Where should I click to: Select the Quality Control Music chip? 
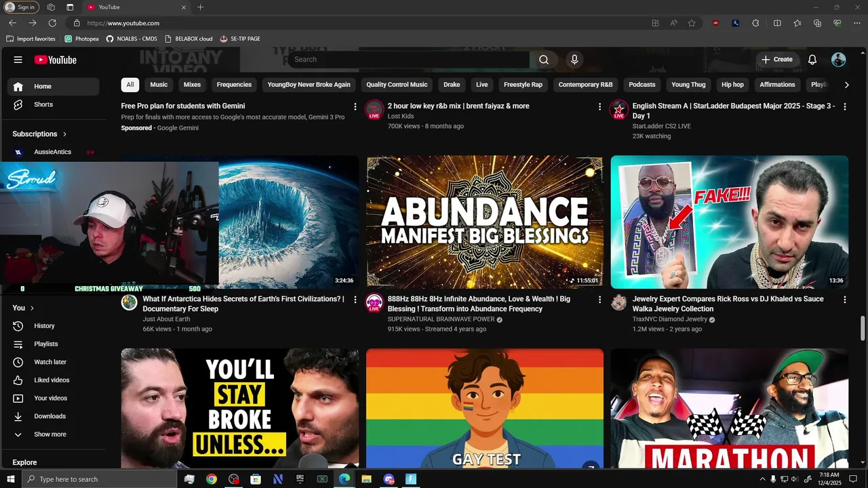tap(397, 85)
